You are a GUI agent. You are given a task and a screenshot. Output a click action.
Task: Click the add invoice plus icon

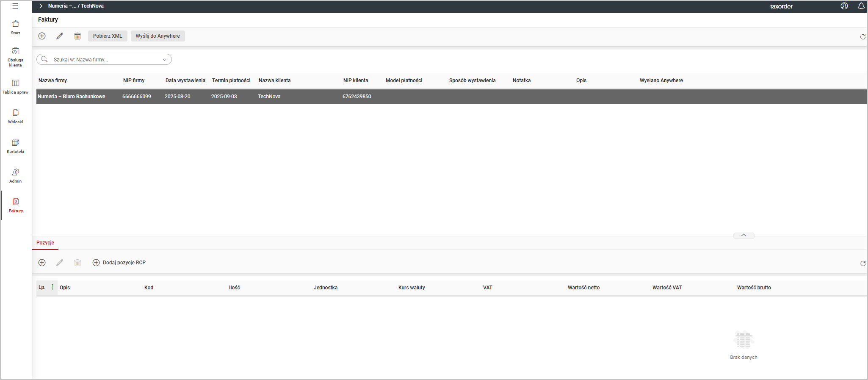click(42, 36)
